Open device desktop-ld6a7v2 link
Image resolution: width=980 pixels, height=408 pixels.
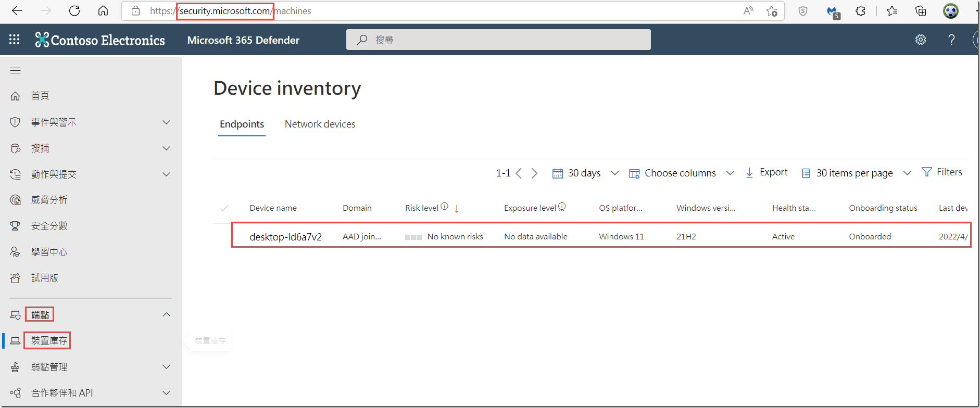coord(285,237)
